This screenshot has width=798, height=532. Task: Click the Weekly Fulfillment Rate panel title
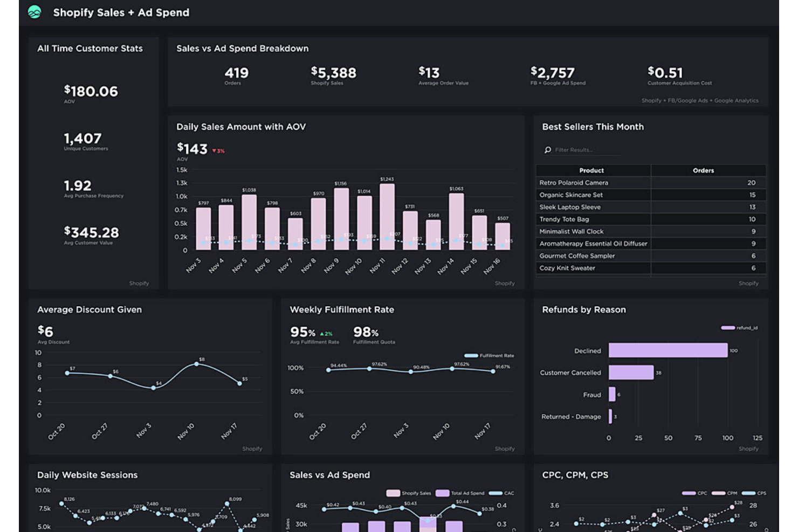pos(342,310)
